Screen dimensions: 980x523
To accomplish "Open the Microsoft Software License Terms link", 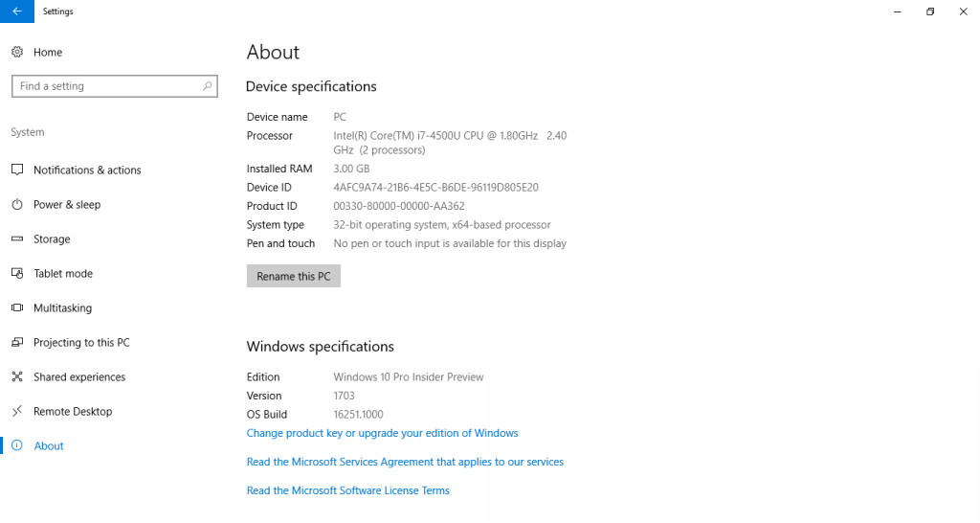I will [348, 490].
